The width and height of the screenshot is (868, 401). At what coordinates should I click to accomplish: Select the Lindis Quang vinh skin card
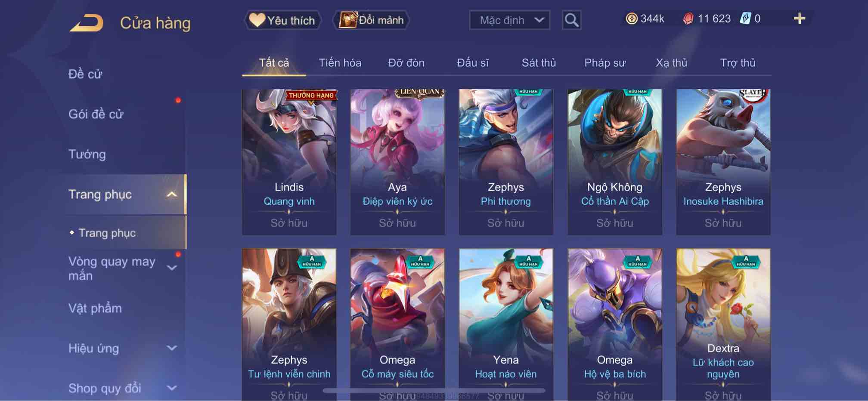tap(289, 162)
